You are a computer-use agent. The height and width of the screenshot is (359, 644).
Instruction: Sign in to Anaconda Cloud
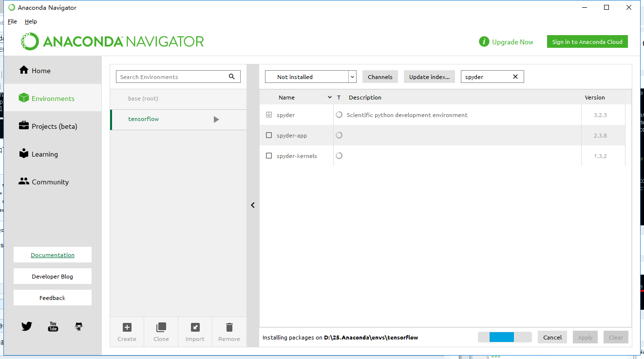(587, 42)
